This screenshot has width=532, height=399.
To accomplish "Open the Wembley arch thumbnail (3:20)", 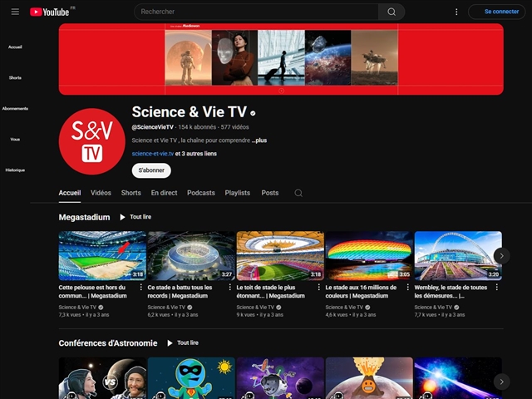I will (458, 256).
